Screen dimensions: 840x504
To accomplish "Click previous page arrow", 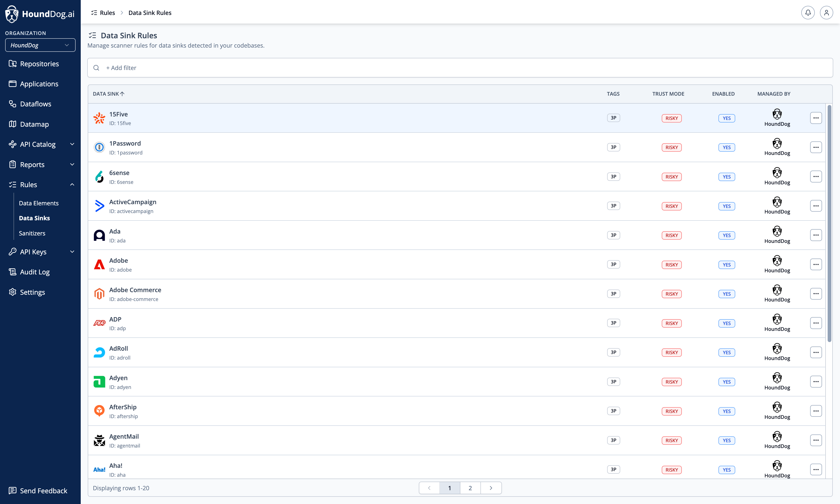I will pos(429,488).
